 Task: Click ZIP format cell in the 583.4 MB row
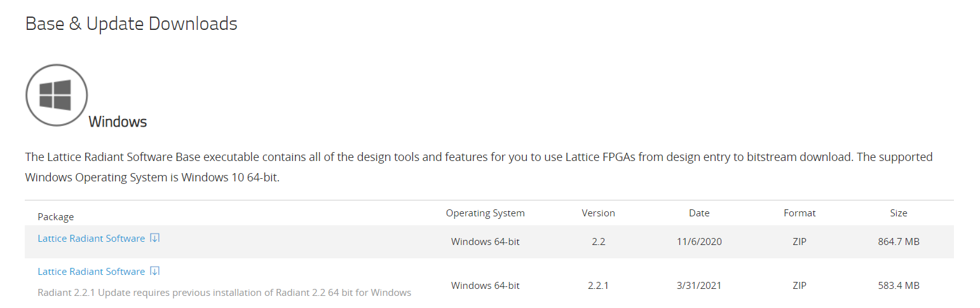tap(800, 286)
